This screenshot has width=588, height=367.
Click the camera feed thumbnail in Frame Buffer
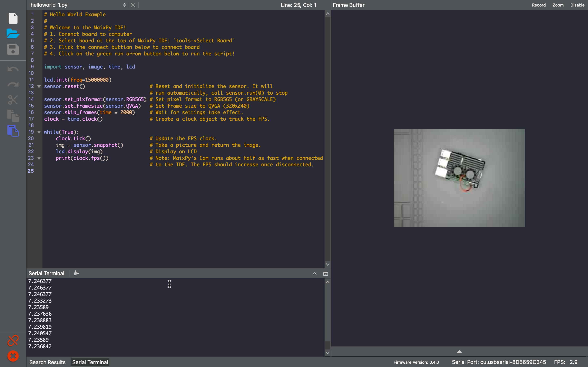459,177
